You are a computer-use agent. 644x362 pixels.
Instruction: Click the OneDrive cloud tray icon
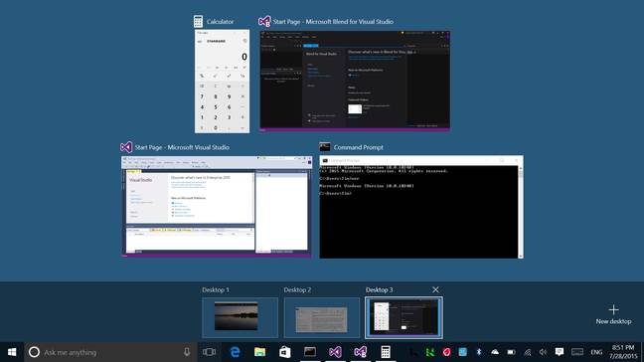tap(495, 352)
